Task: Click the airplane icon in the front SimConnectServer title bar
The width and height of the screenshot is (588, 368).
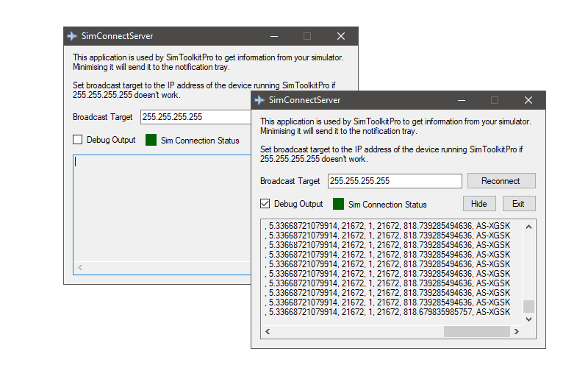Action: click(259, 100)
